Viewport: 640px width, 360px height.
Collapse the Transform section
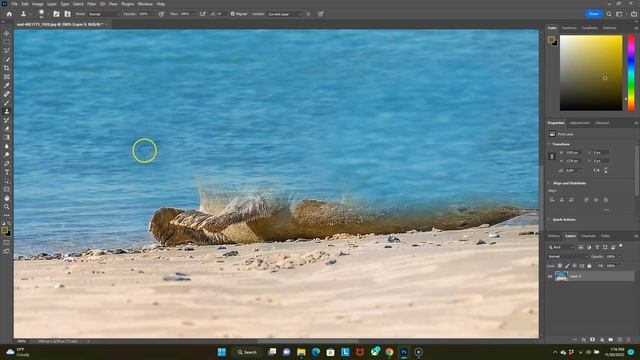(549, 144)
